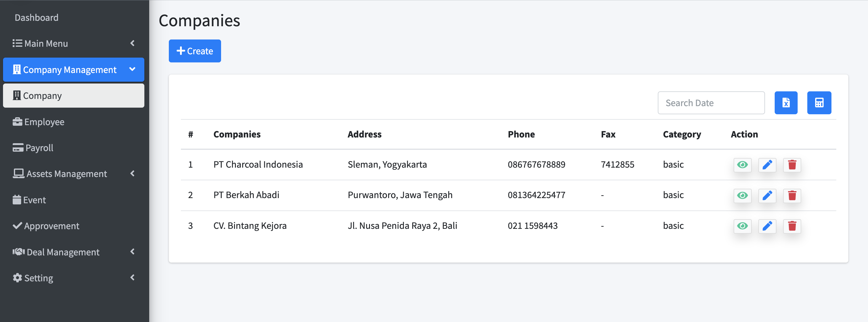This screenshot has height=322, width=868.
Task: View PT Charcoal Indonesia via eye icon
Action: point(742,165)
